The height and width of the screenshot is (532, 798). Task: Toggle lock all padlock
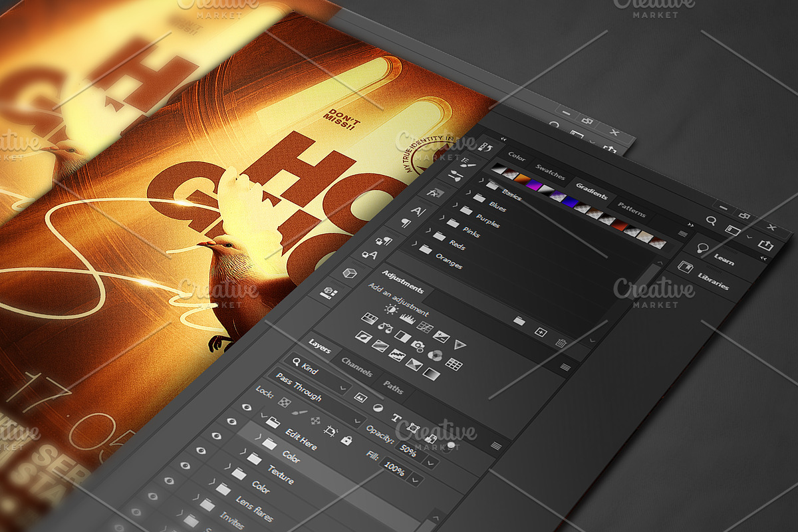coord(346,440)
